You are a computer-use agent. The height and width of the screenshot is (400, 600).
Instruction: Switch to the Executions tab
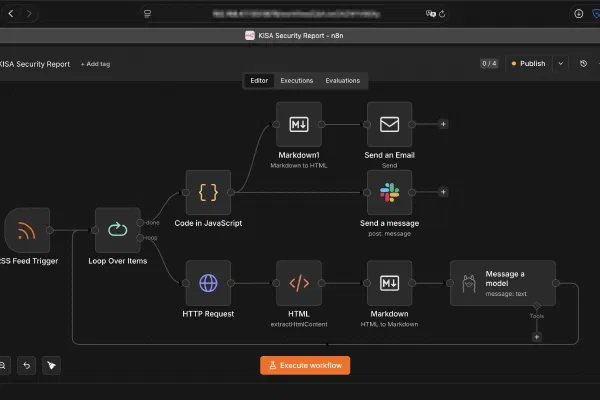(297, 81)
